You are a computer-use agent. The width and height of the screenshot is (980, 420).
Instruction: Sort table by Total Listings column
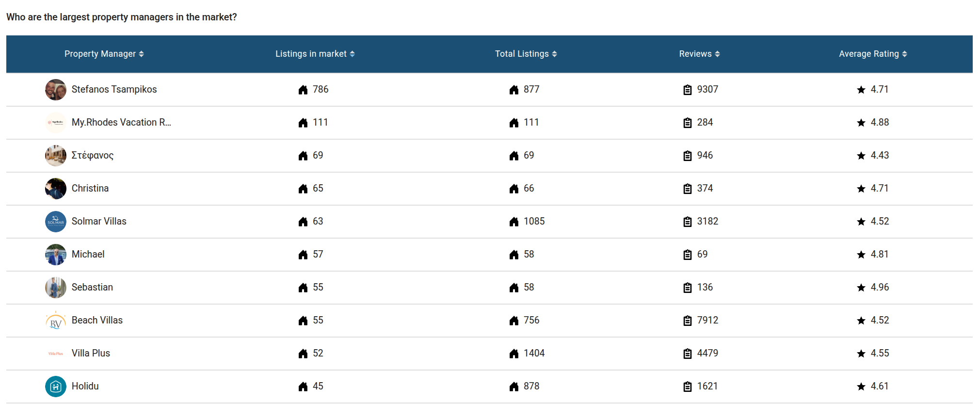coord(526,54)
